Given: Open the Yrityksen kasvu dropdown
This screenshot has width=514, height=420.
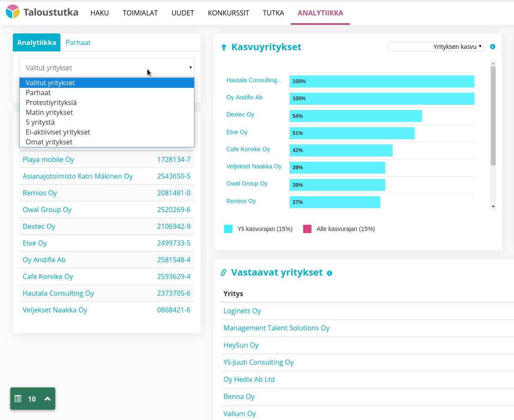Looking at the screenshot, I should [x=436, y=46].
